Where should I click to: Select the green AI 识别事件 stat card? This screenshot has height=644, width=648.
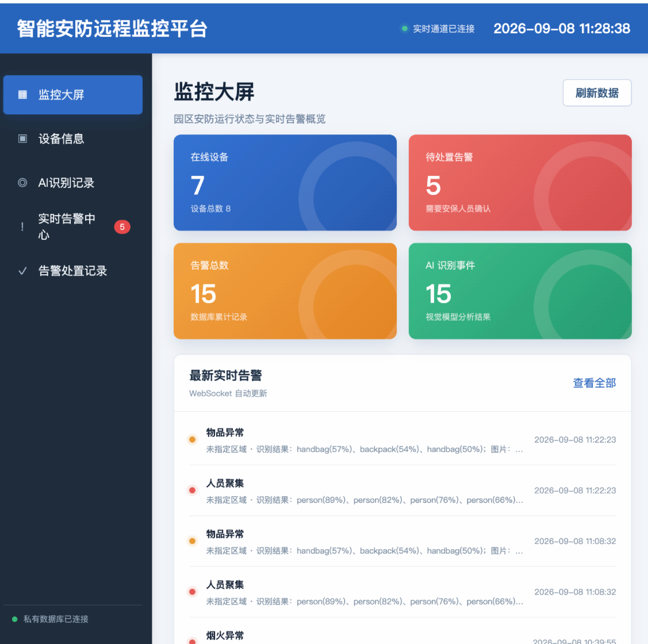520,291
